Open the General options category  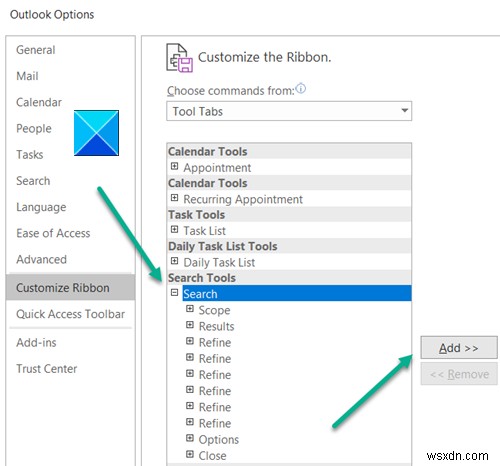point(36,50)
